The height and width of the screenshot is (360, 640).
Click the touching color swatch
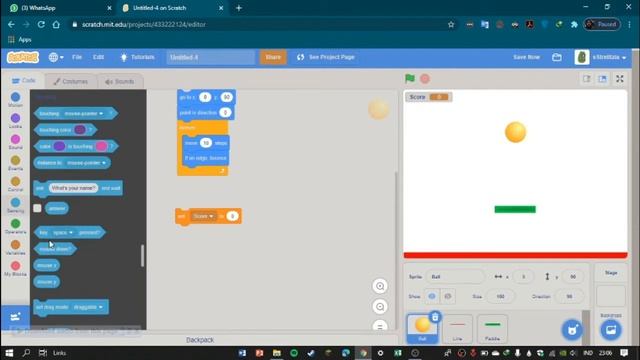[x=80, y=130]
